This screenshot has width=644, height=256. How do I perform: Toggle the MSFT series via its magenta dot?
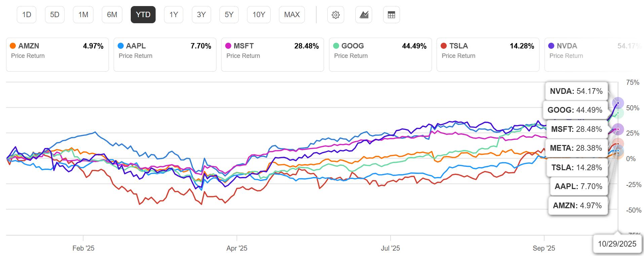coord(229,45)
